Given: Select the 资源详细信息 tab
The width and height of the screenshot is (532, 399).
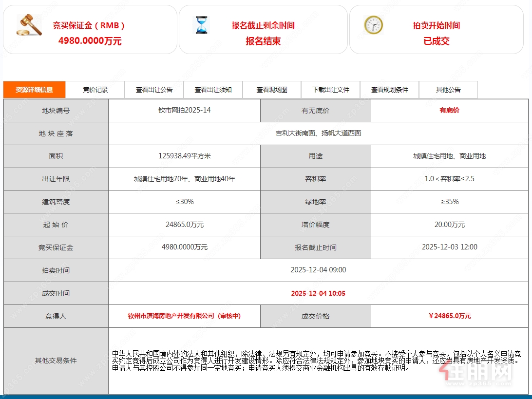Looking at the screenshot, I should [34, 90].
